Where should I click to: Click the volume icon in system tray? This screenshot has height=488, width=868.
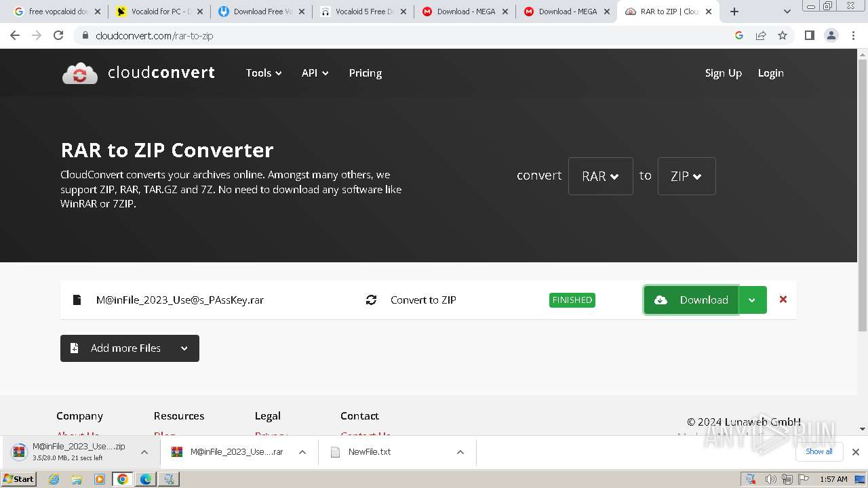click(771, 479)
